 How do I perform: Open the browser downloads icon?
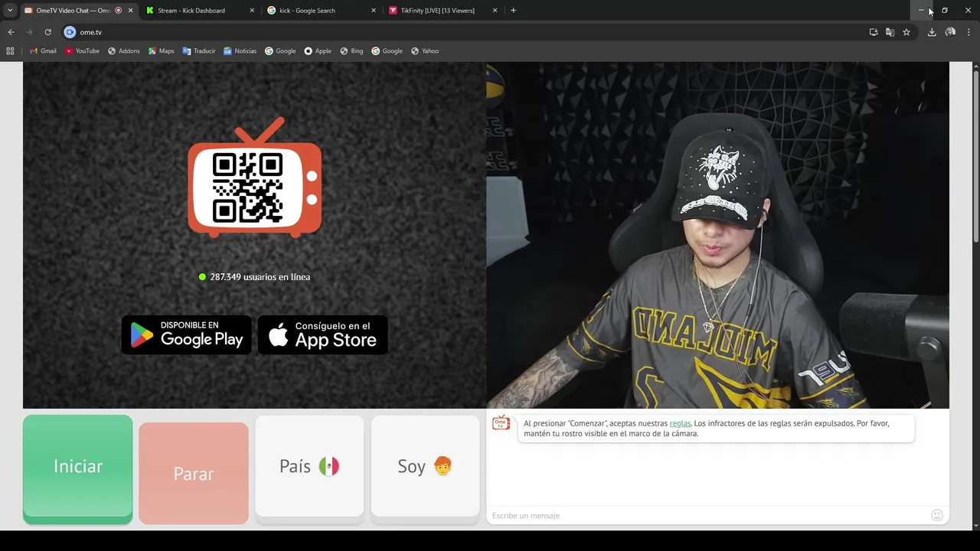point(932,32)
